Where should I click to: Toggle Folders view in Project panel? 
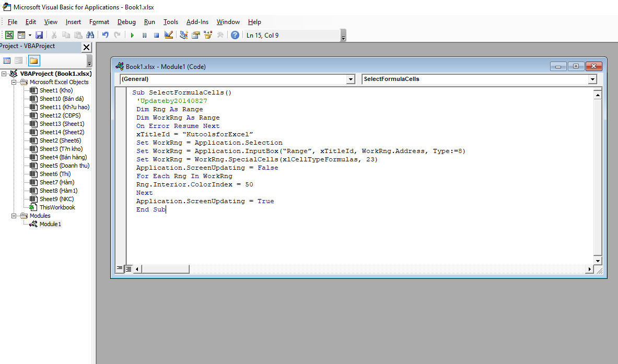click(34, 61)
